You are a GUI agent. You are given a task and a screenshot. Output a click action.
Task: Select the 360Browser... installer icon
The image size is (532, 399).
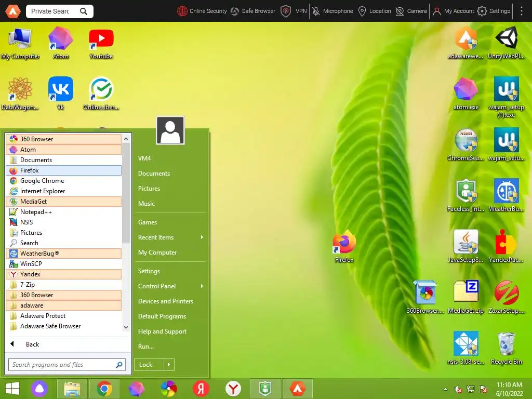425,298
